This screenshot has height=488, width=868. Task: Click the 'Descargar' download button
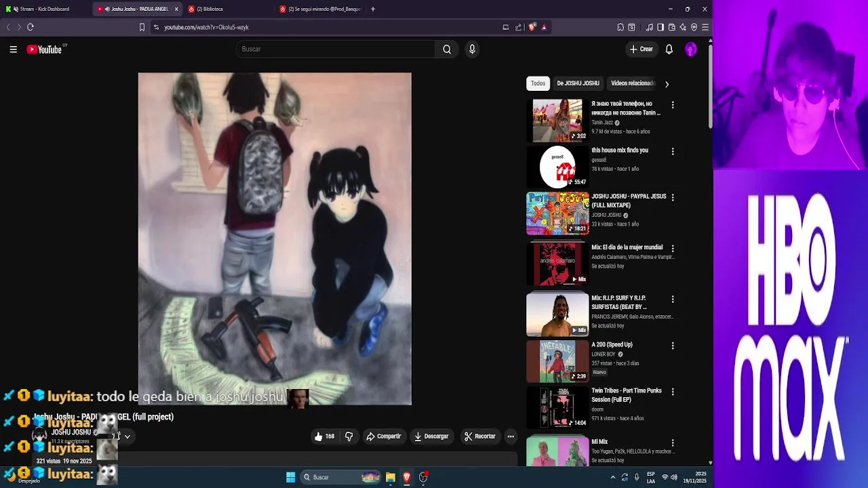tap(432, 436)
